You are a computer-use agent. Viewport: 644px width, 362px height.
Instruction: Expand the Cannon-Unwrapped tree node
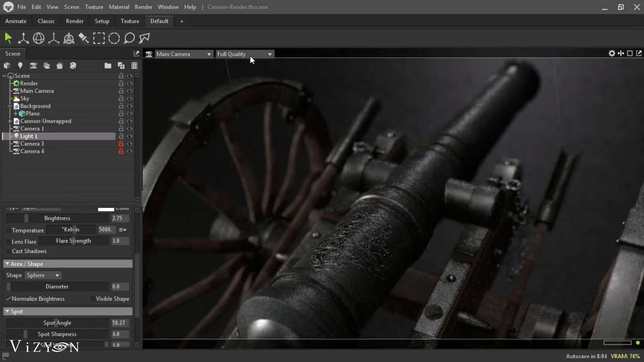click(10, 121)
